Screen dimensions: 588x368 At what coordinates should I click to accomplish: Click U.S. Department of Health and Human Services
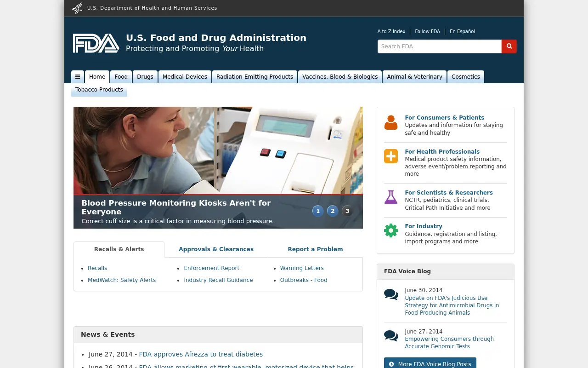click(152, 8)
